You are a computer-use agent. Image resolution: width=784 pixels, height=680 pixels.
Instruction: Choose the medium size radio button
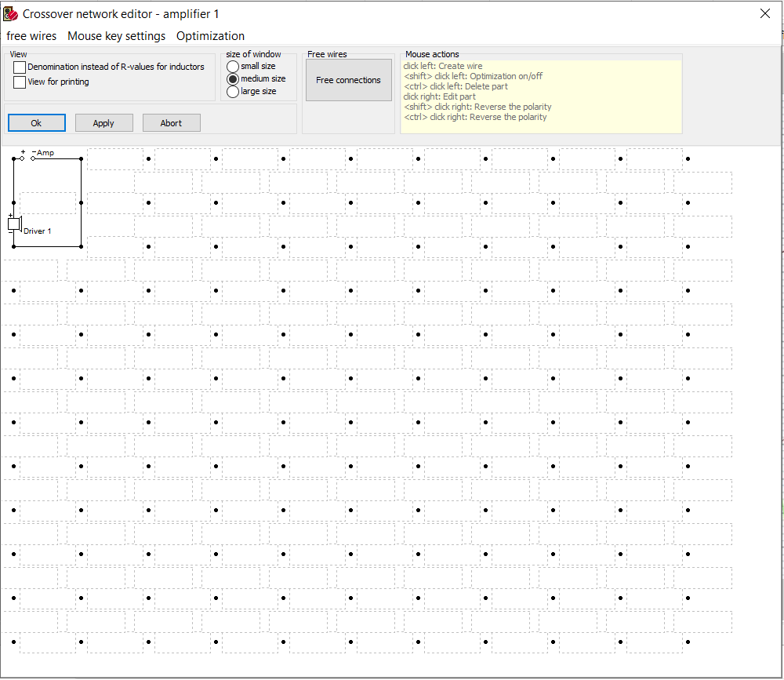click(x=233, y=79)
